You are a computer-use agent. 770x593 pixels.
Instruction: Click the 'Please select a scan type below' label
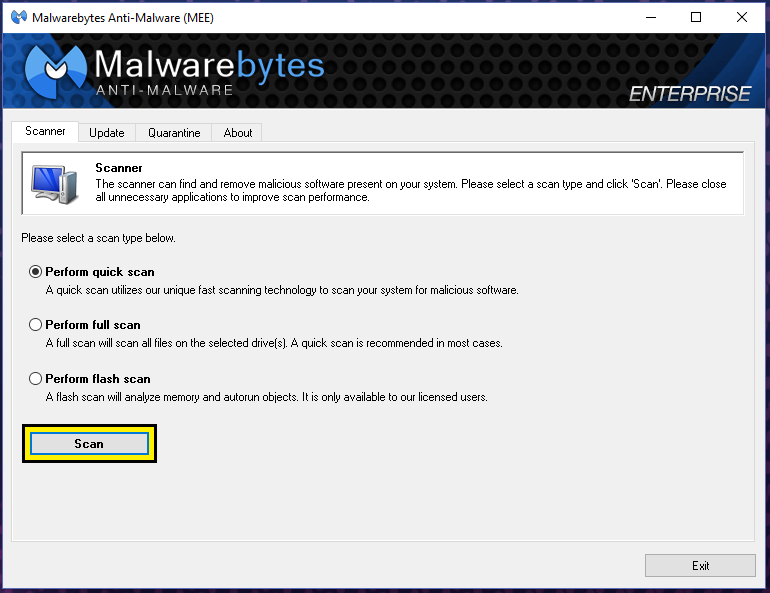[x=98, y=238]
